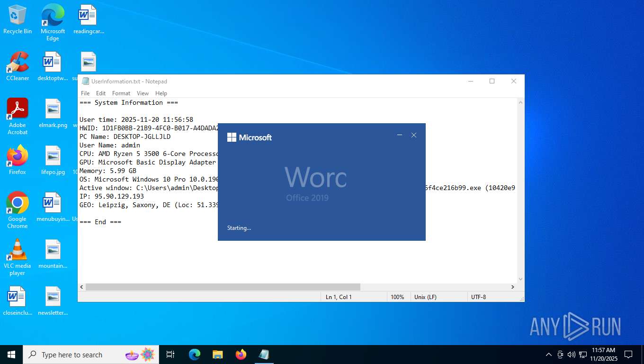Click the 'UTF-8' encoding status entry

(x=478, y=297)
